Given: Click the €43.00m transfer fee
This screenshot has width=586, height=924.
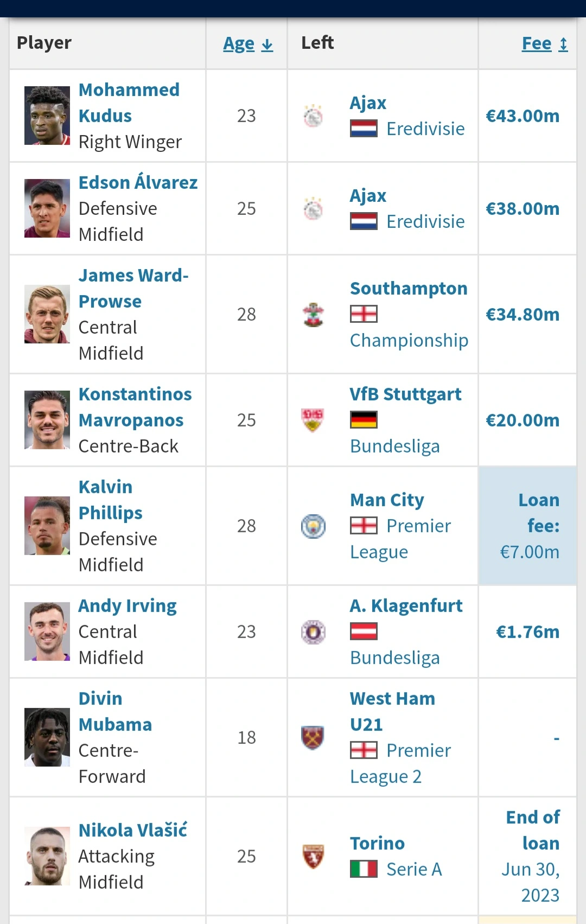Looking at the screenshot, I should coord(522,116).
